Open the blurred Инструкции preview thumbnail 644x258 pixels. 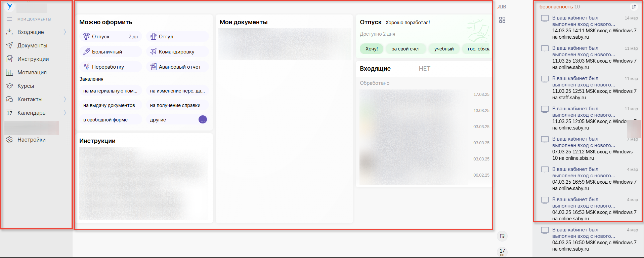click(x=143, y=183)
